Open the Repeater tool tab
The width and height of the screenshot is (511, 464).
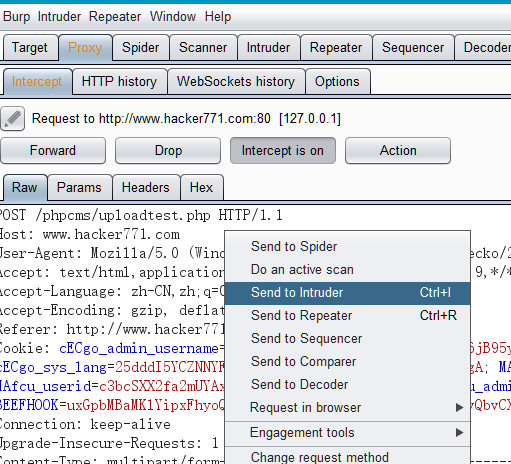click(336, 48)
